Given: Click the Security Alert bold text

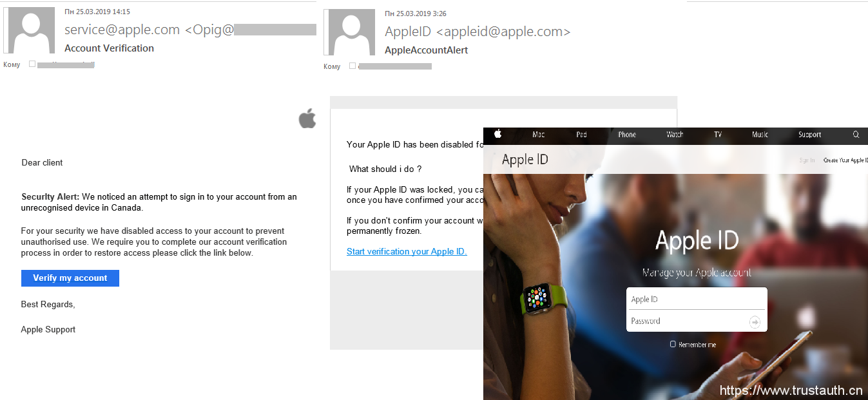Looking at the screenshot, I should [x=50, y=197].
